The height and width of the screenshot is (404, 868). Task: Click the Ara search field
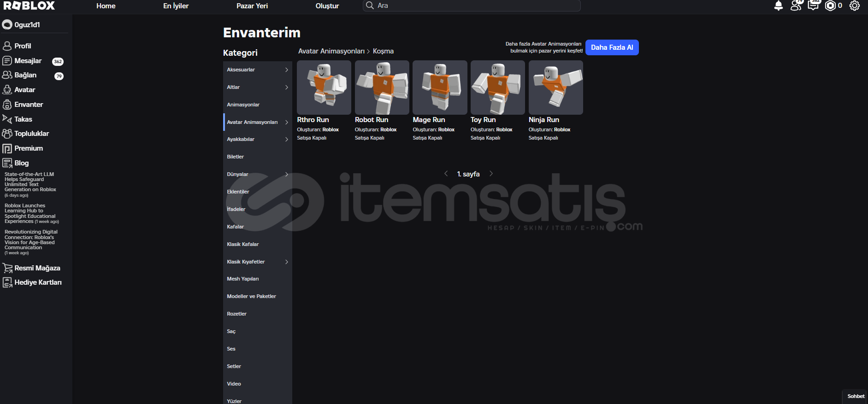(472, 6)
